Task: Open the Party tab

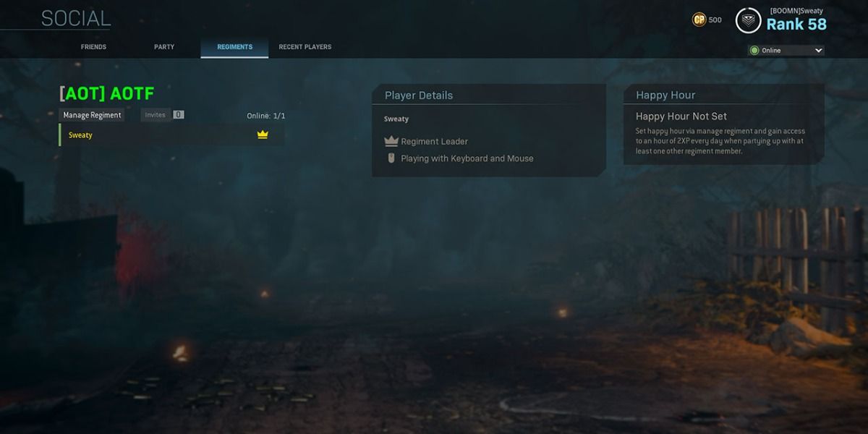Action: [164, 47]
